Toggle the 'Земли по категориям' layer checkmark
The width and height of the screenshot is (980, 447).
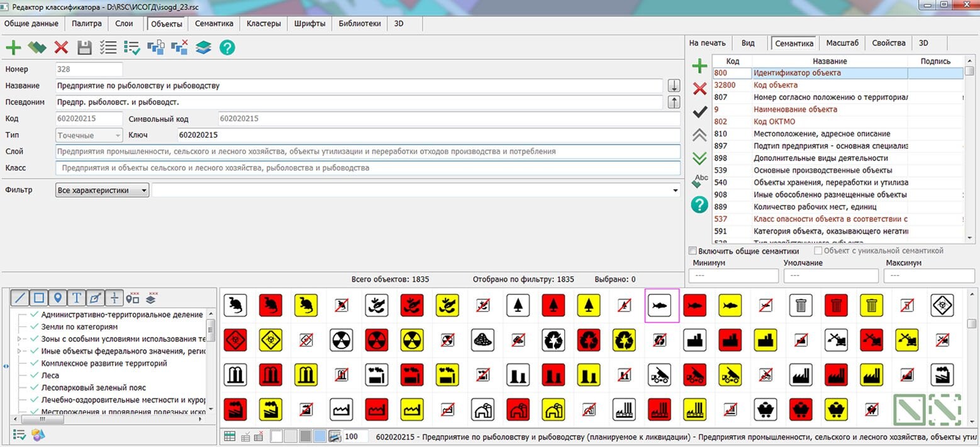point(34,328)
